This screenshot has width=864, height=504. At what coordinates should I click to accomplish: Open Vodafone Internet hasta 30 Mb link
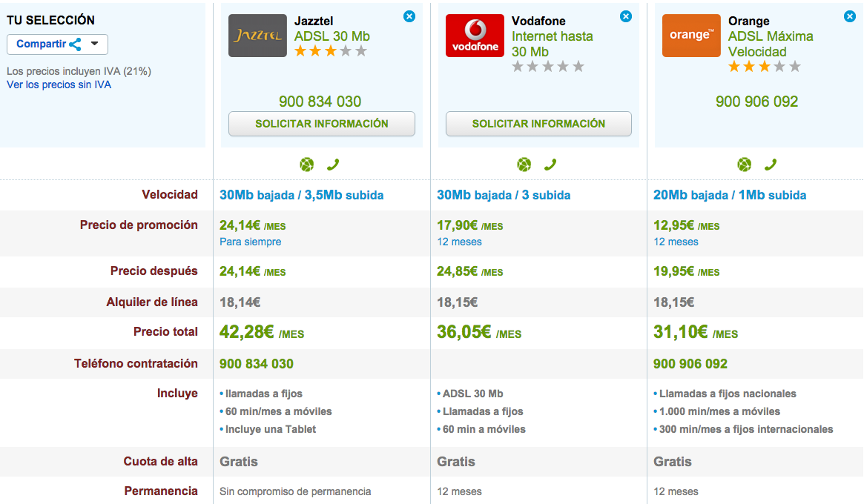click(x=552, y=44)
